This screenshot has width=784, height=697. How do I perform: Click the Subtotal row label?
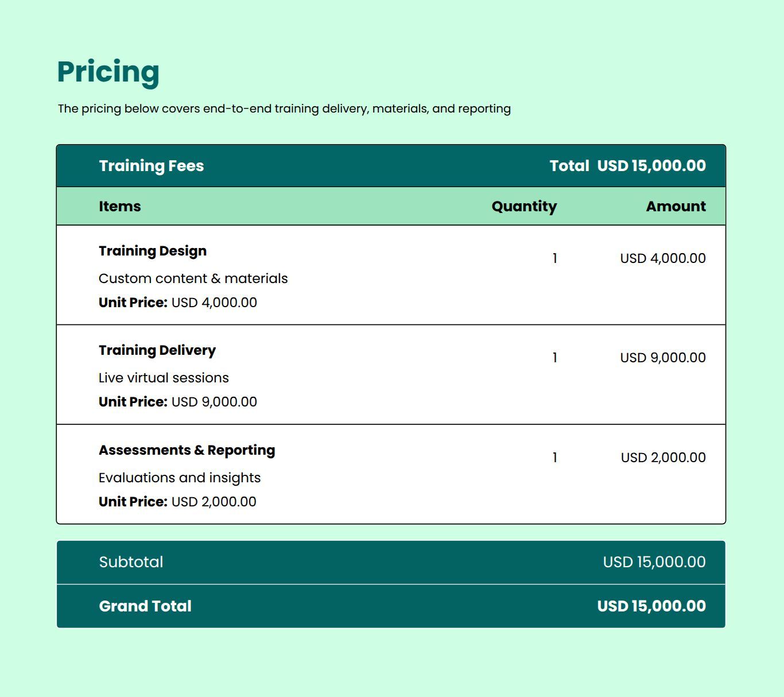click(131, 562)
